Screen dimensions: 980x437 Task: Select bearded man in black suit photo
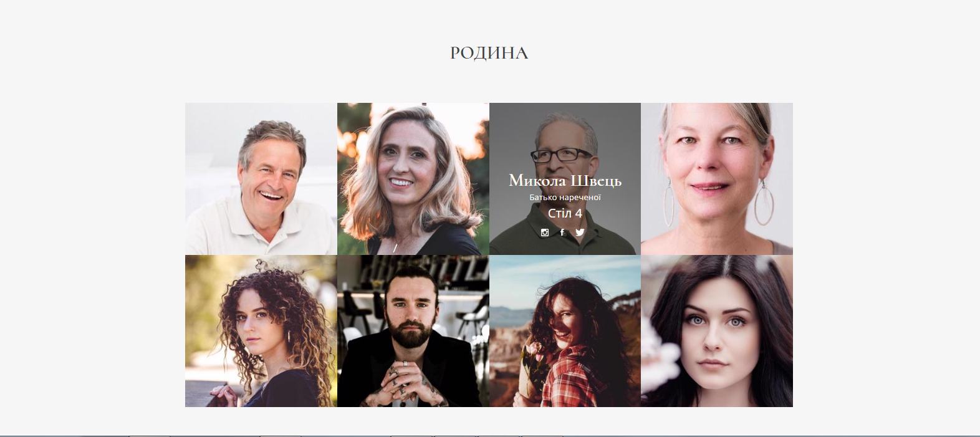click(413, 331)
